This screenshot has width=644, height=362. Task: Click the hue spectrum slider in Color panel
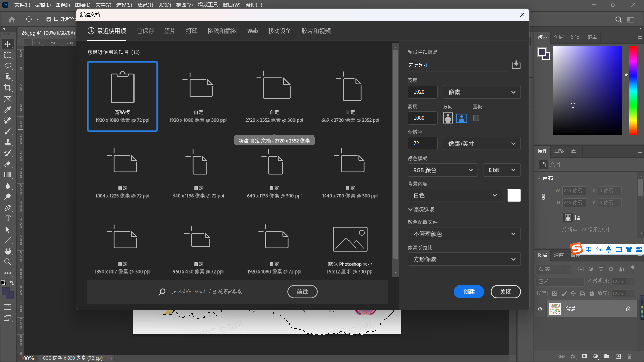pos(633,91)
